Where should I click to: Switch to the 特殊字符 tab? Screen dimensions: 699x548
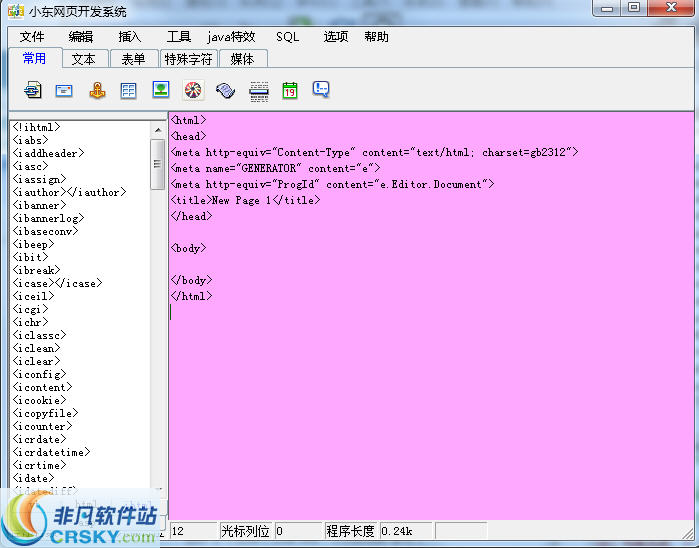click(x=188, y=59)
